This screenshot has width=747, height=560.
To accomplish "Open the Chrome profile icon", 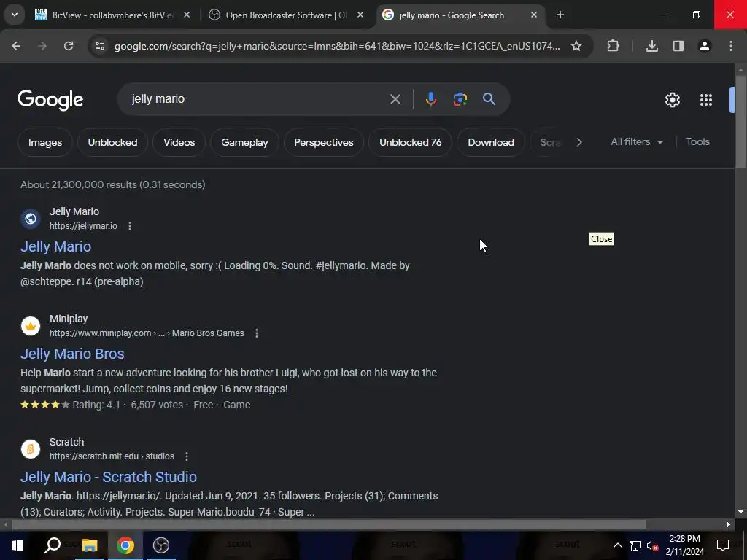I will click(704, 46).
